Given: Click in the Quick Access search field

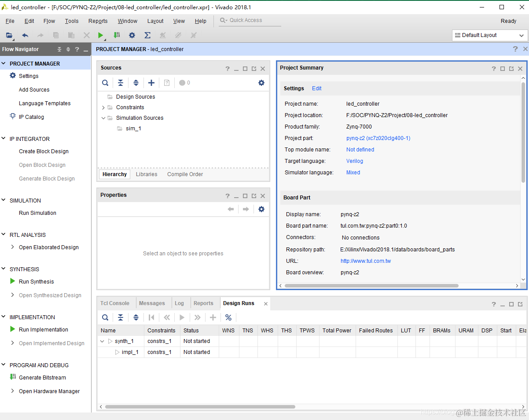Looking at the screenshot, I should click(x=250, y=20).
